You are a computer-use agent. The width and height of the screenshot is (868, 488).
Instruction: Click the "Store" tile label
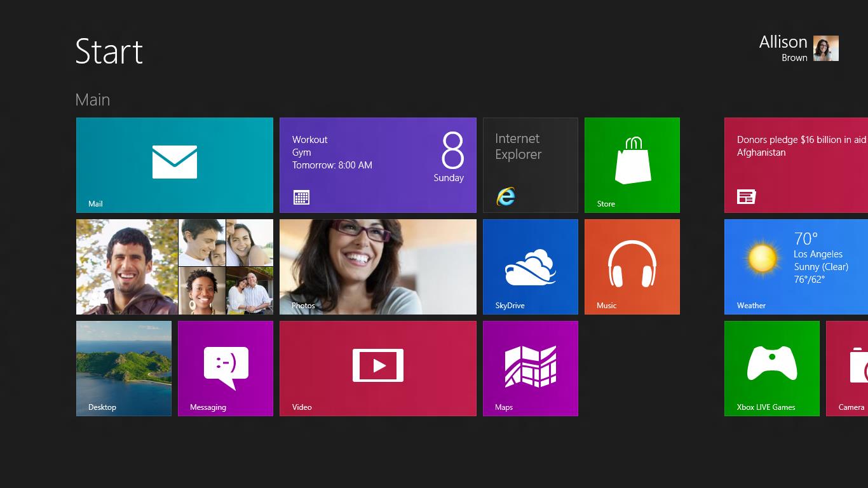tap(606, 204)
